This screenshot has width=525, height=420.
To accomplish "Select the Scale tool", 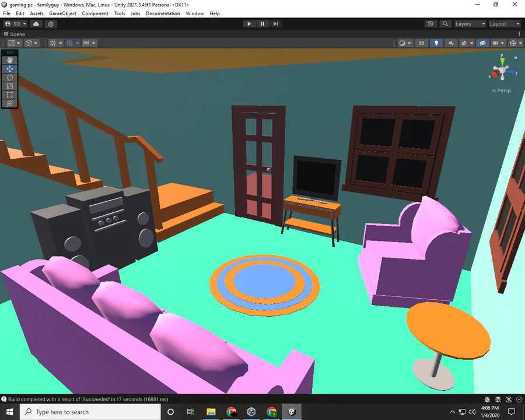I will tap(10, 86).
